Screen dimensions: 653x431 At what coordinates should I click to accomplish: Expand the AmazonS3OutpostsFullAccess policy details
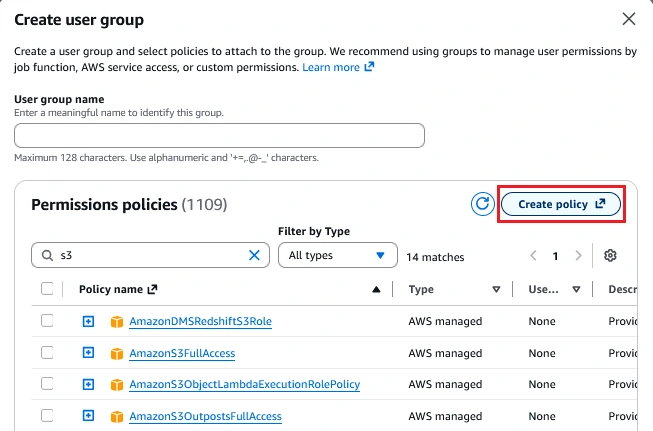coord(88,416)
